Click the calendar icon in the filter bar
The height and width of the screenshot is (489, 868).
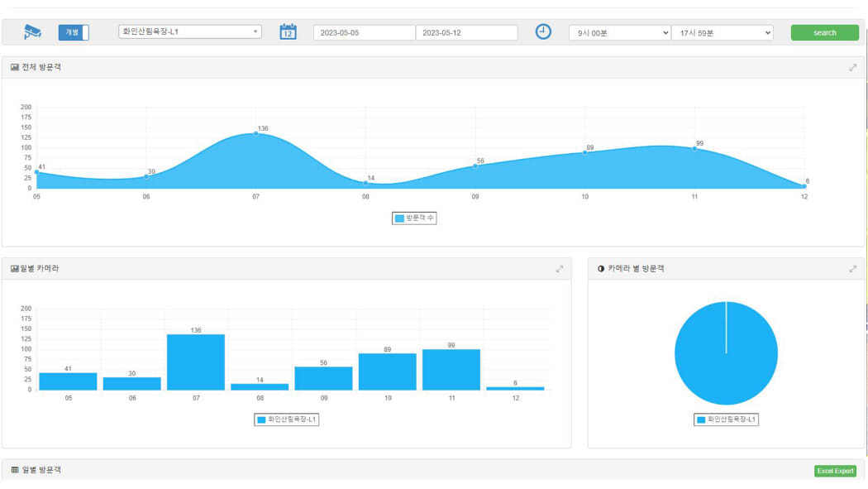click(288, 32)
